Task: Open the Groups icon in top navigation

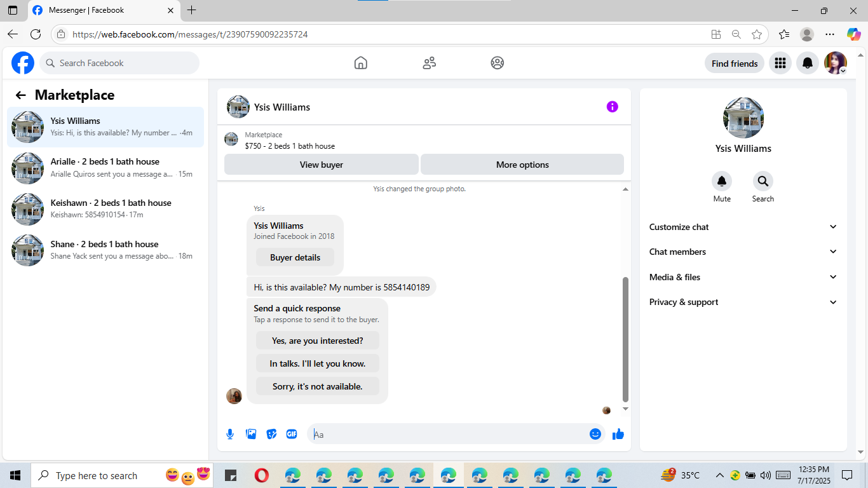Action: 498,63
